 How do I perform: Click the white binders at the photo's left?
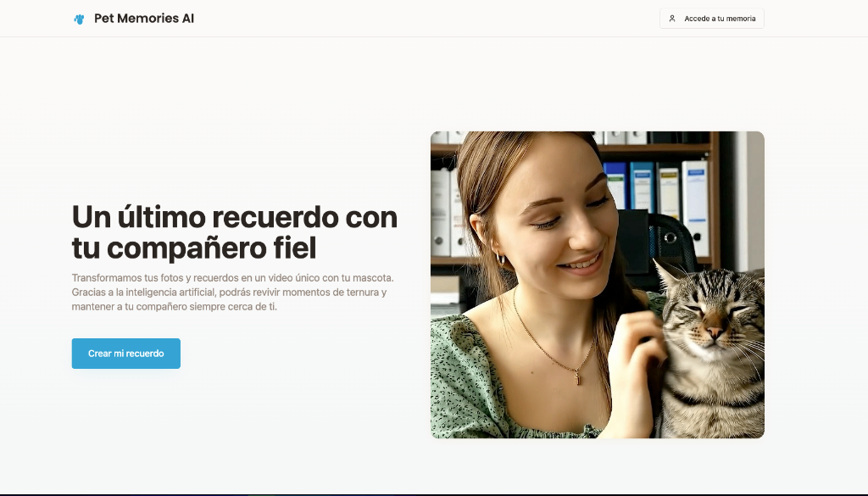pos(442,212)
